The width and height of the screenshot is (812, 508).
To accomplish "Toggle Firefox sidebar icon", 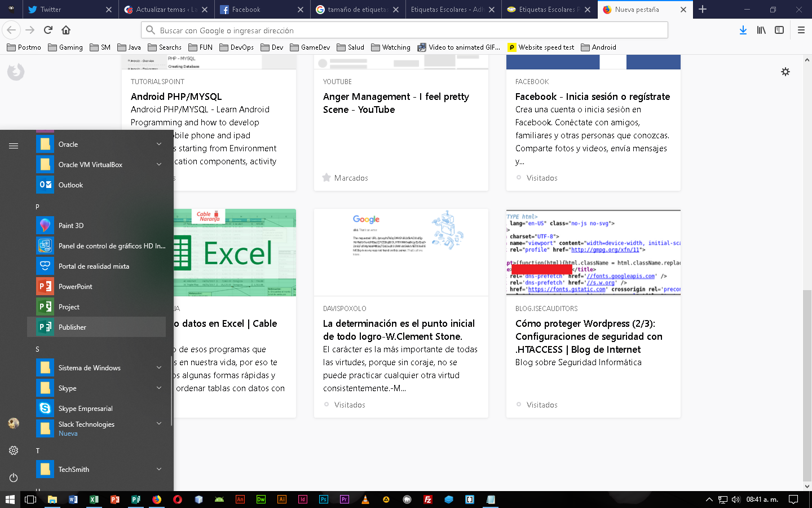I will [779, 30].
